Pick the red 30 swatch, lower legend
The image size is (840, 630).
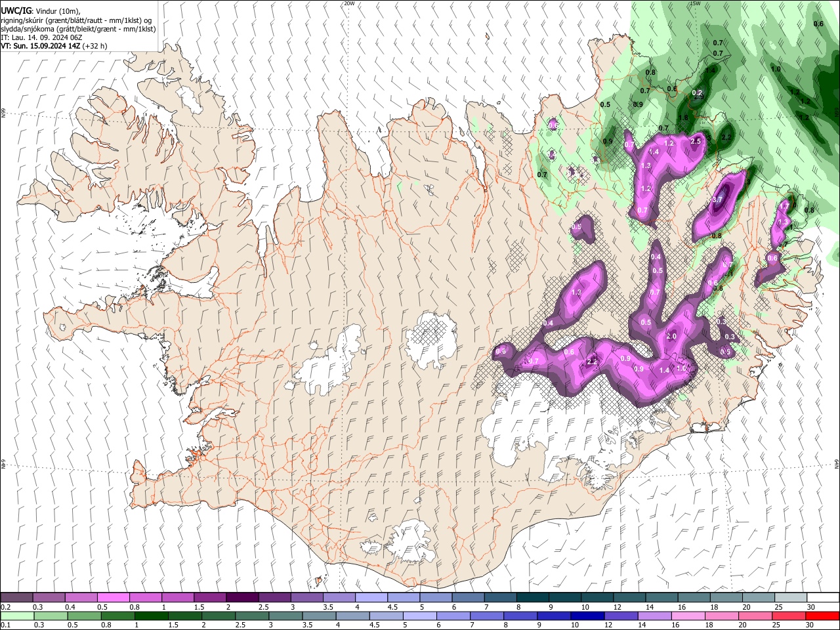[x=823, y=616]
